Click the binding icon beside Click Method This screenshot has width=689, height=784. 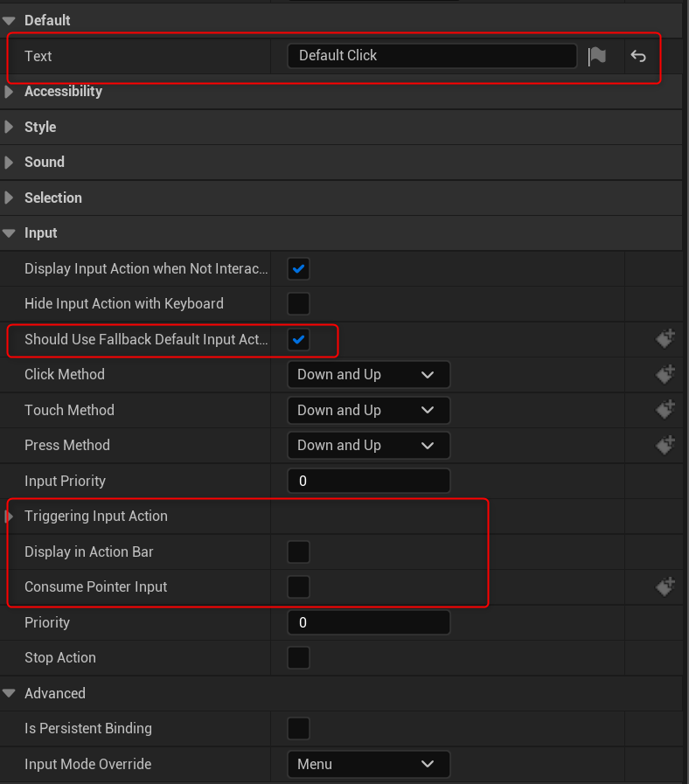(665, 374)
